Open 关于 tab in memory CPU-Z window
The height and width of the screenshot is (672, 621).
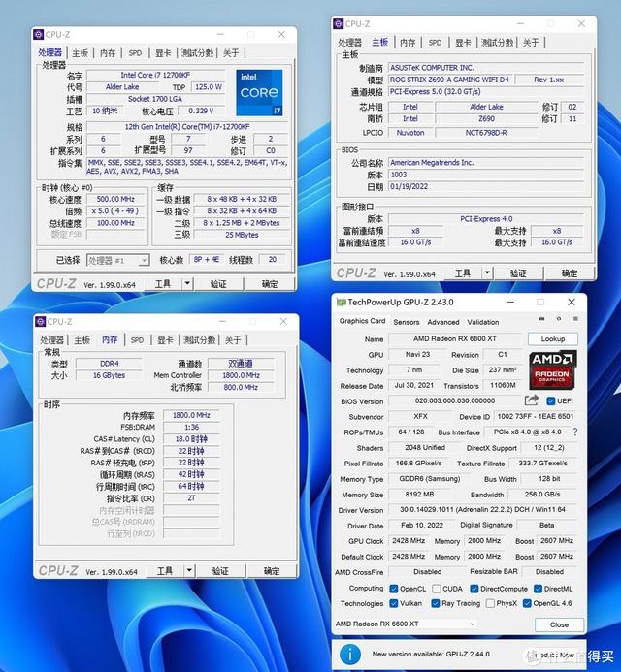[233, 339]
